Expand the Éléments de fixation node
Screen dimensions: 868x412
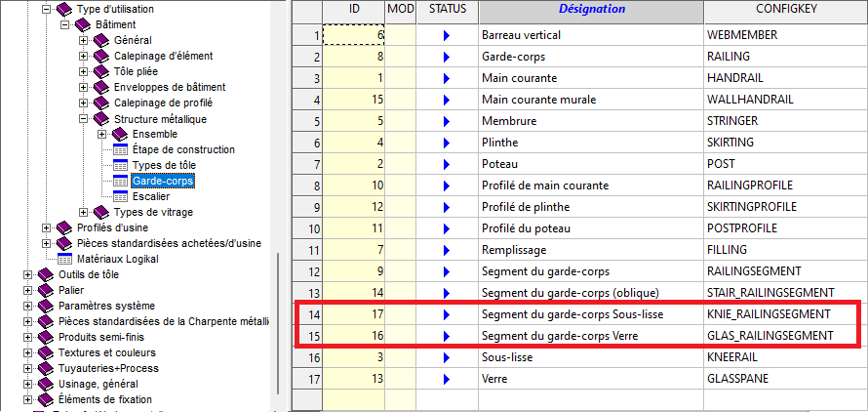pos(27,399)
